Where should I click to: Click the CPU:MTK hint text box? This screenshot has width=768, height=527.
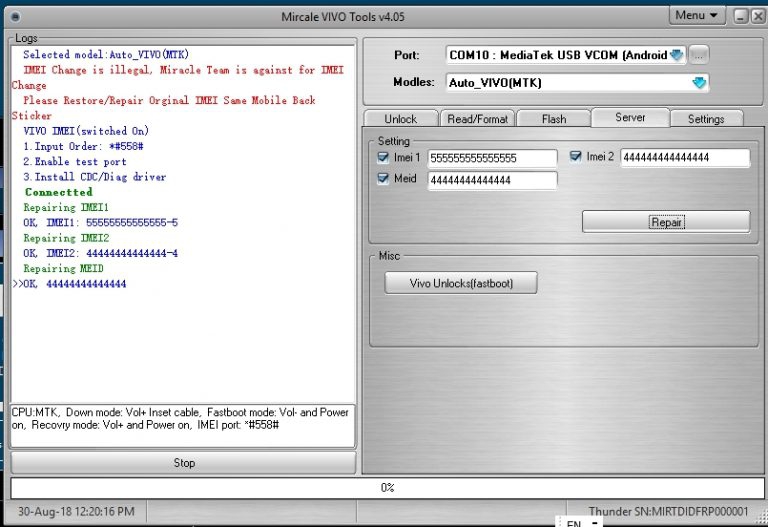(x=183, y=426)
